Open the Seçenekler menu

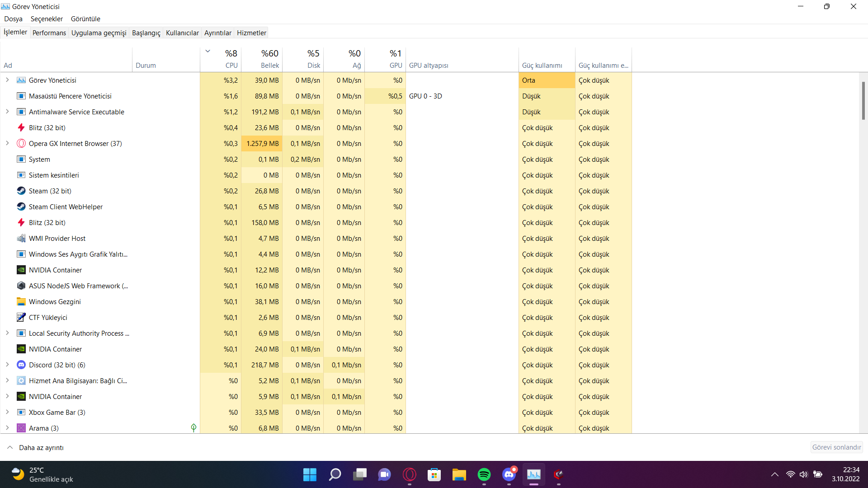pos(47,19)
